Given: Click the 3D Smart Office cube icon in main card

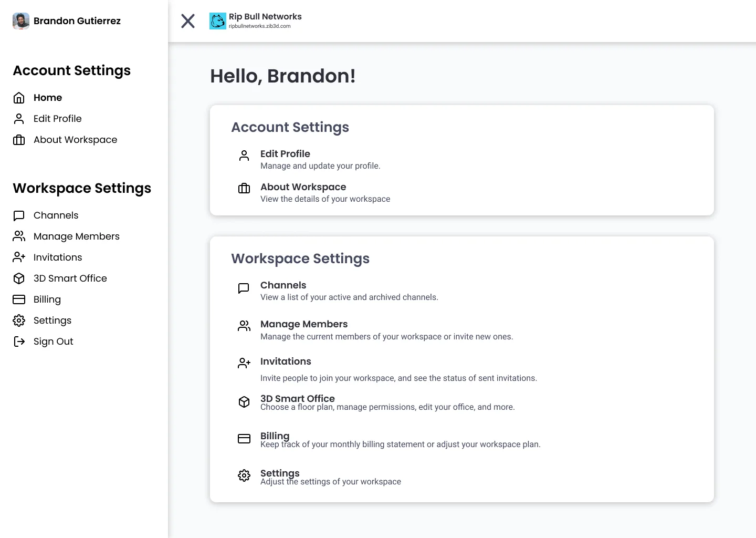Looking at the screenshot, I should (244, 402).
